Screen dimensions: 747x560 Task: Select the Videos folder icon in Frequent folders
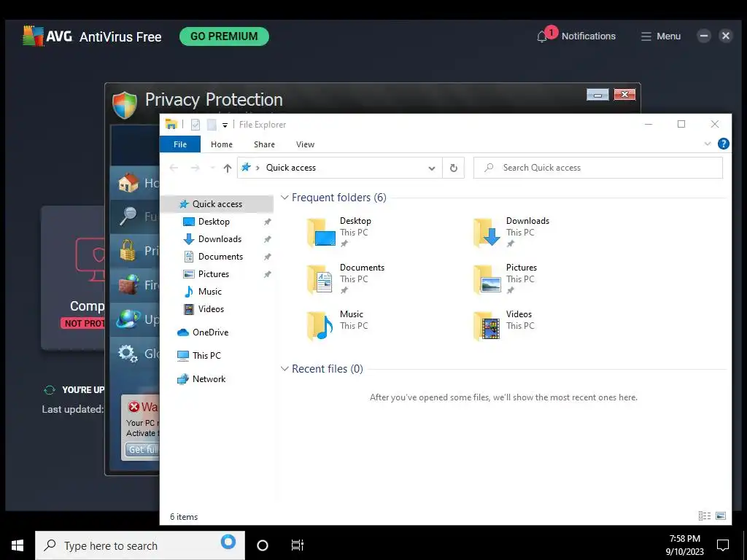[x=487, y=325]
